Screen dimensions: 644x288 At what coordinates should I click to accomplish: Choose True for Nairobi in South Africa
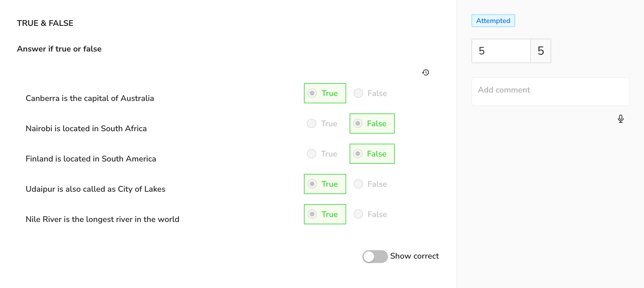click(x=322, y=124)
